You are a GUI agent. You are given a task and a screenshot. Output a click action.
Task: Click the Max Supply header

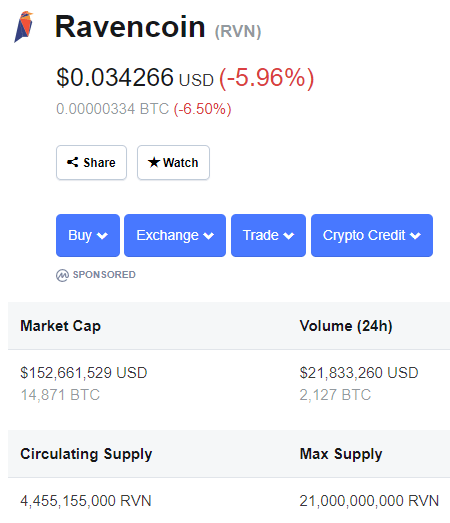point(341,454)
